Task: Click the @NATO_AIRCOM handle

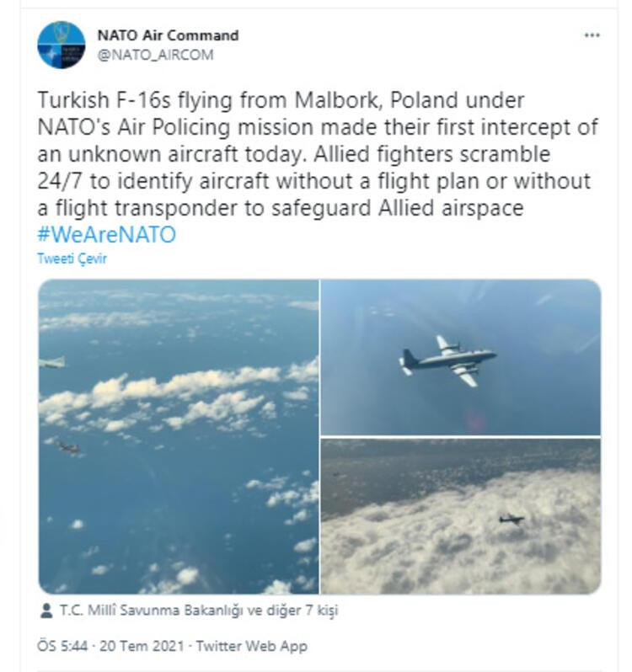Action: click(x=155, y=55)
